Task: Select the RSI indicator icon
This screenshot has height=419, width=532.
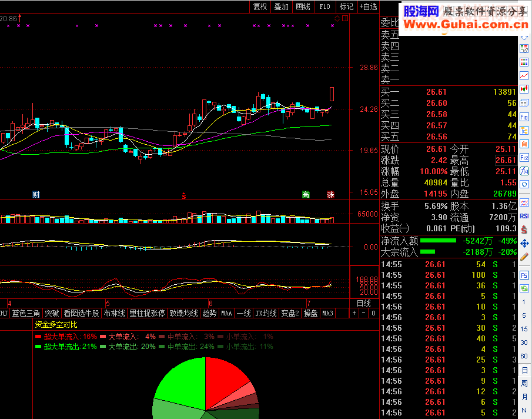Action: point(524,216)
